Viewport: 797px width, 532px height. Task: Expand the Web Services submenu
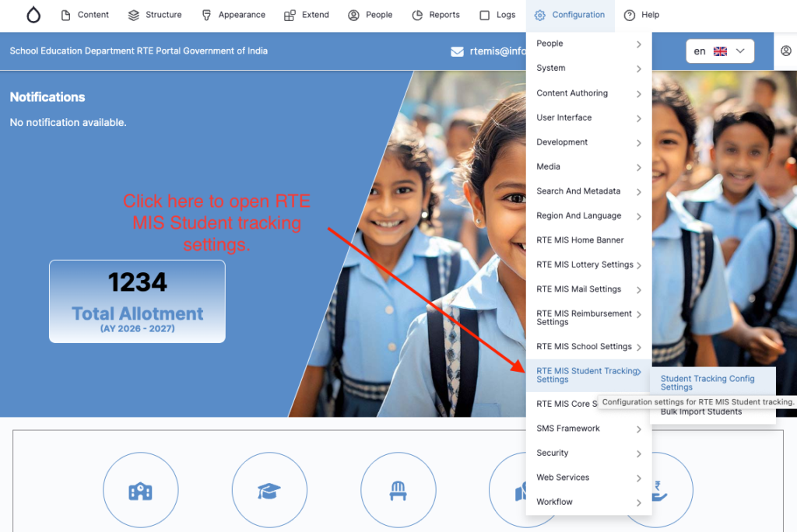coord(638,478)
